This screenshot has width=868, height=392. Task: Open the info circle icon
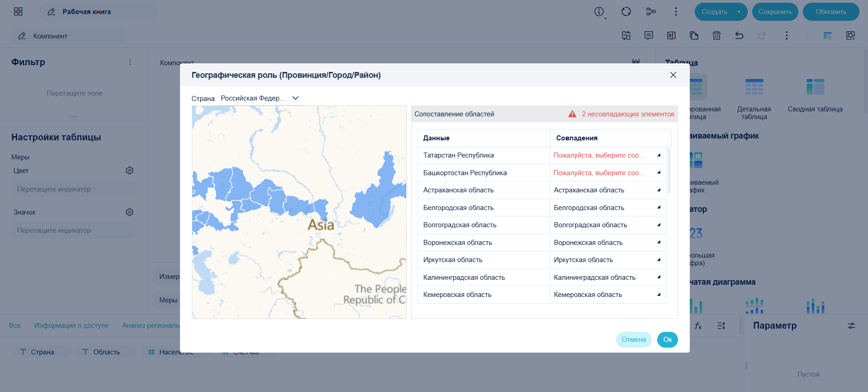point(599,12)
